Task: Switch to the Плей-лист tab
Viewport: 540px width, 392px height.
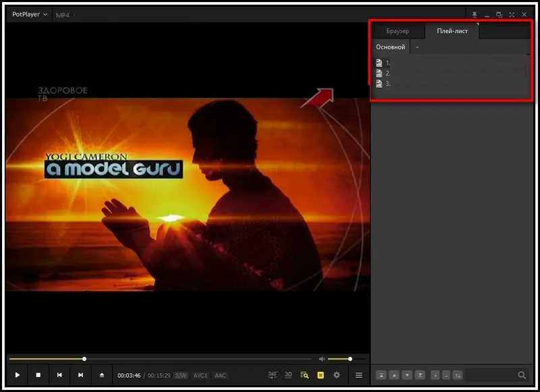Action: coord(452,31)
